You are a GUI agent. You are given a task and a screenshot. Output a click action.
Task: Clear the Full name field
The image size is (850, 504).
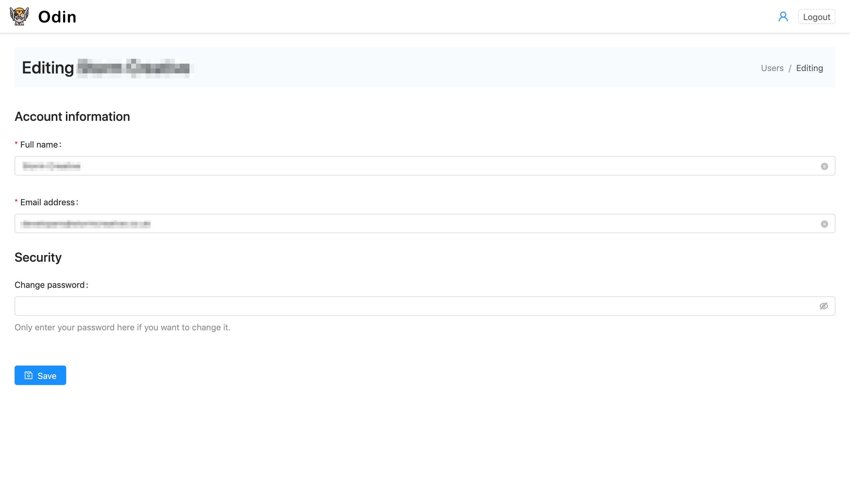[x=824, y=166]
